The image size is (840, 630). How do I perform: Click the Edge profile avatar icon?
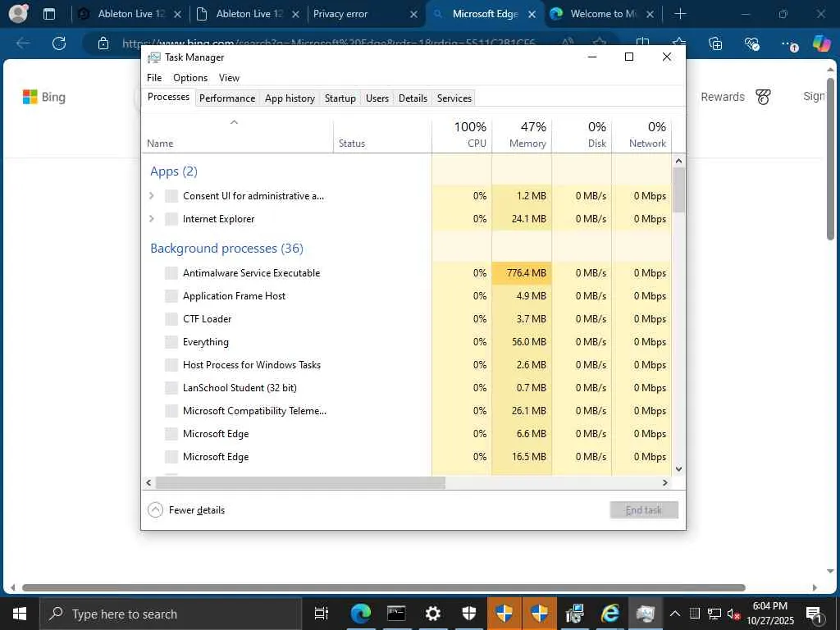pyautogui.click(x=19, y=13)
